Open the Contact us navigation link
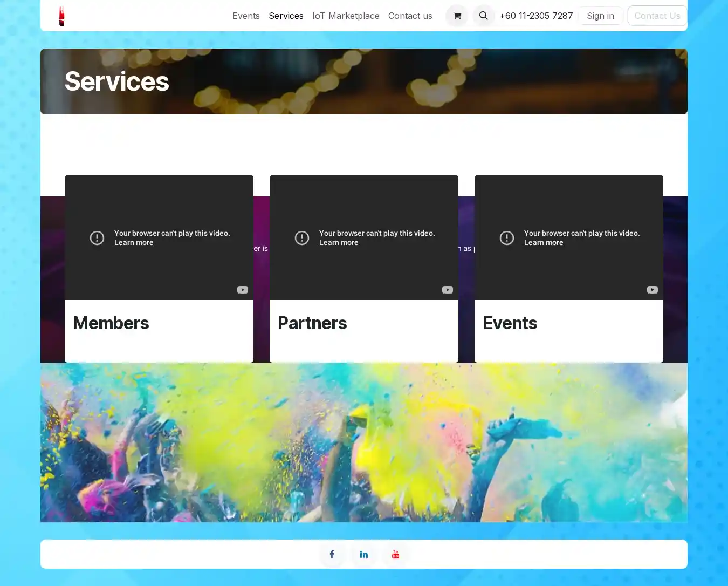 coord(410,16)
